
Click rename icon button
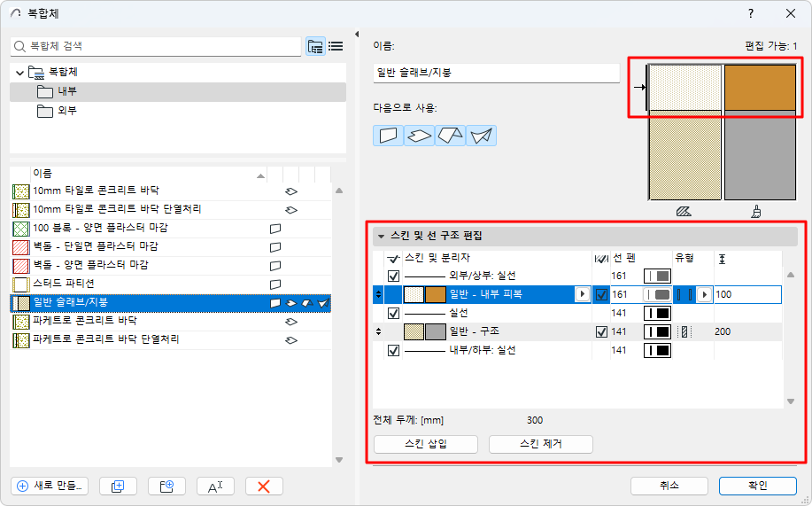pos(215,487)
